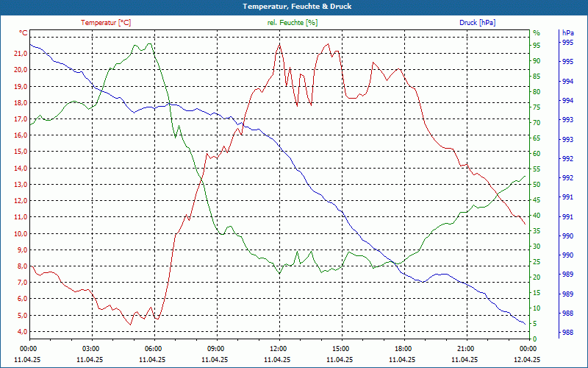Click the '03:00' time axis label
Image resolution: width=588 pixels, height=368 pixels.
[x=91, y=348]
